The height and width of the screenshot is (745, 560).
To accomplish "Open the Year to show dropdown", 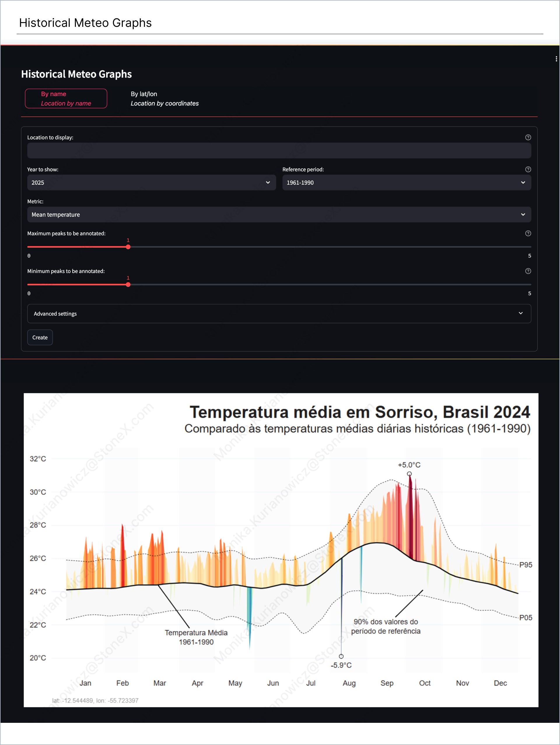I will click(x=151, y=183).
